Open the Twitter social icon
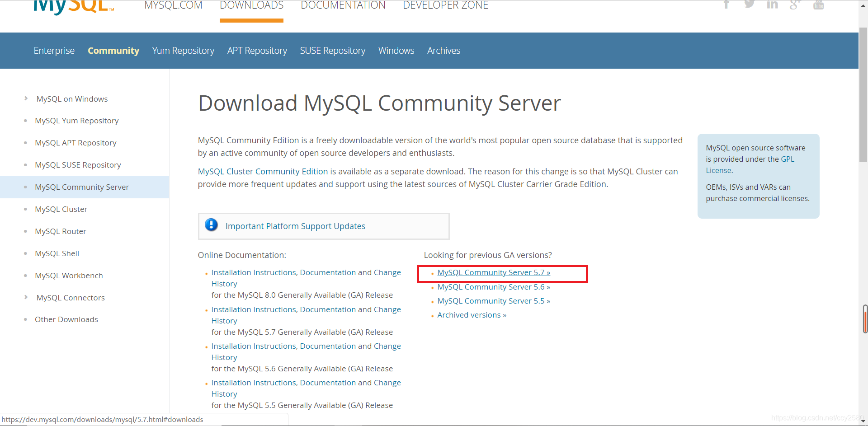This screenshot has width=868, height=426. (x=750, y=5)
